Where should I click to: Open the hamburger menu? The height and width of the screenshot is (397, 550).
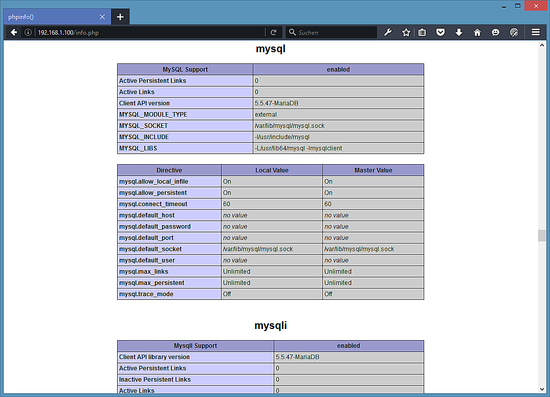(536, 33)
